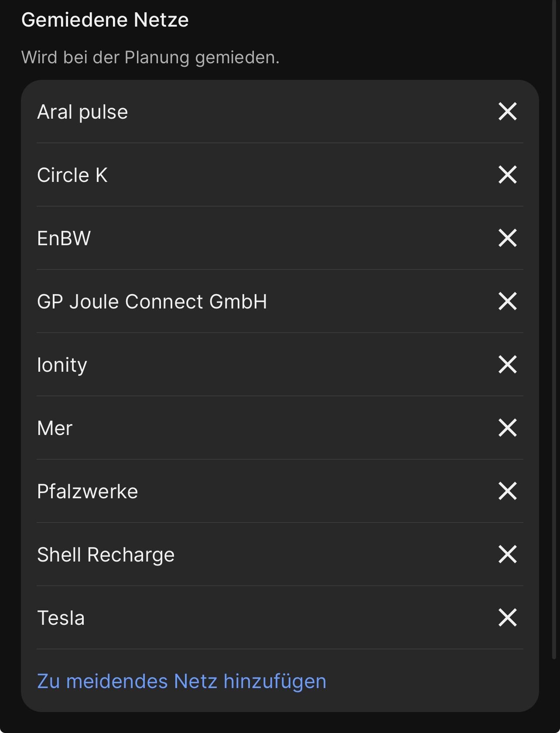Image resolution: width=560 pixels, height=733 pixels.
Task: Remove GP Joule Connect GmbH entry
Action: coord(507,301)
